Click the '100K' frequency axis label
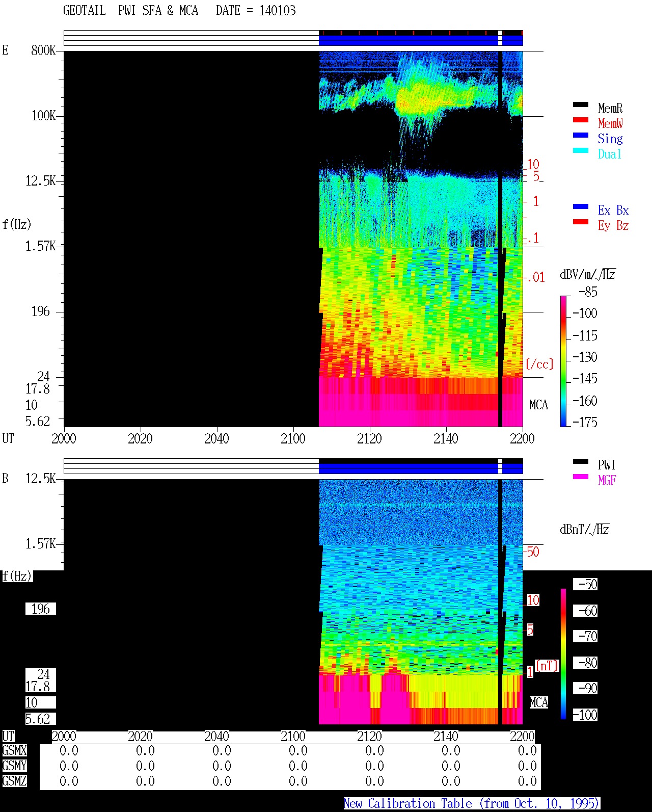This screenshot has width=652, height=812. click(x=43, y=115)
